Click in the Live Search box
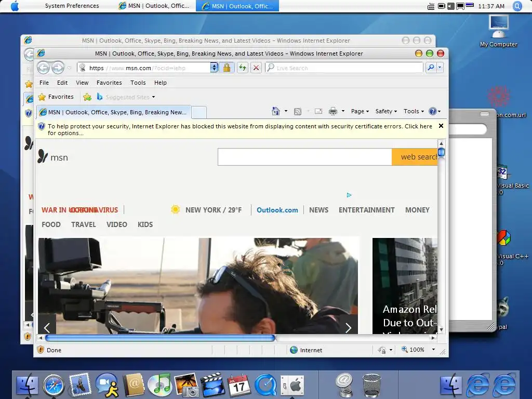 (x=344, y=68)
